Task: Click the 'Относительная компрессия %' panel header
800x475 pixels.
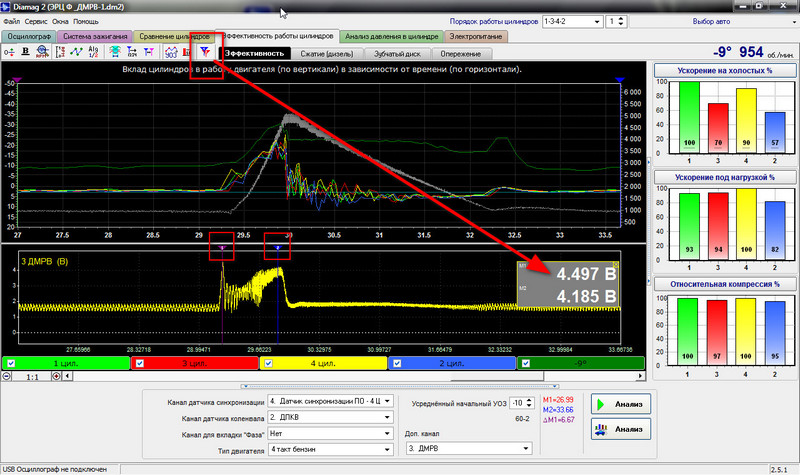Action: click(724, 284)
